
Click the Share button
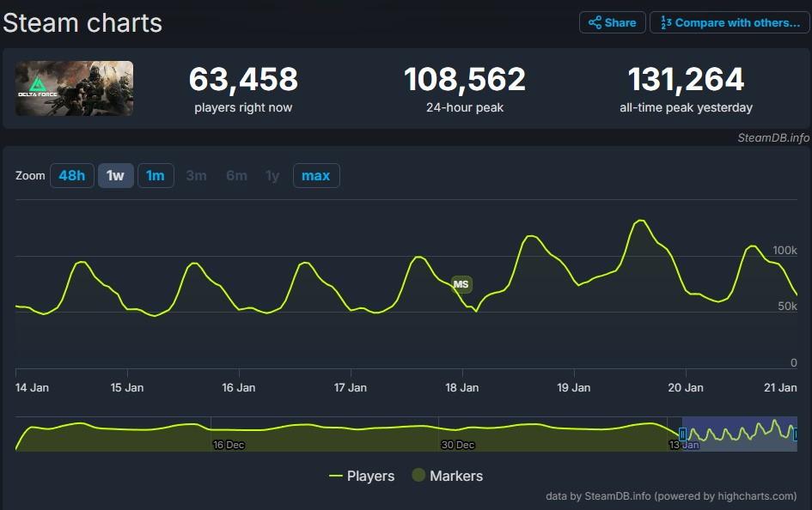pos(612,23)
